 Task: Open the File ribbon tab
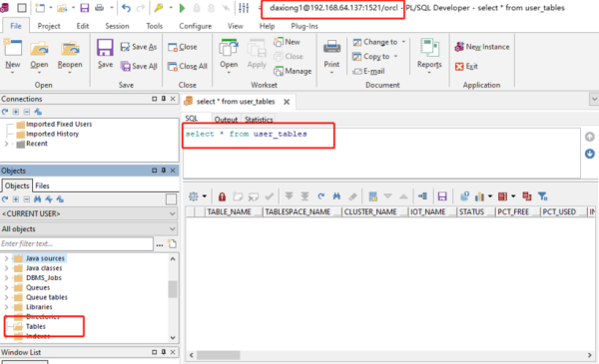(16, 26)
